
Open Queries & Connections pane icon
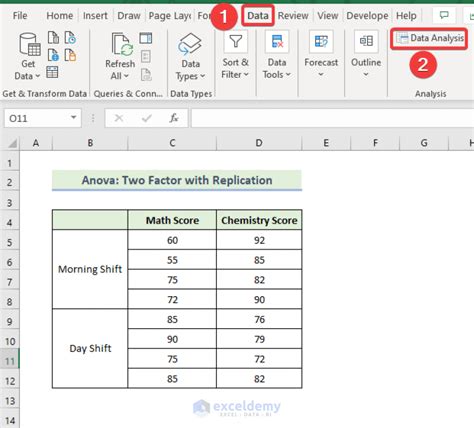click(x=146, y=38)
